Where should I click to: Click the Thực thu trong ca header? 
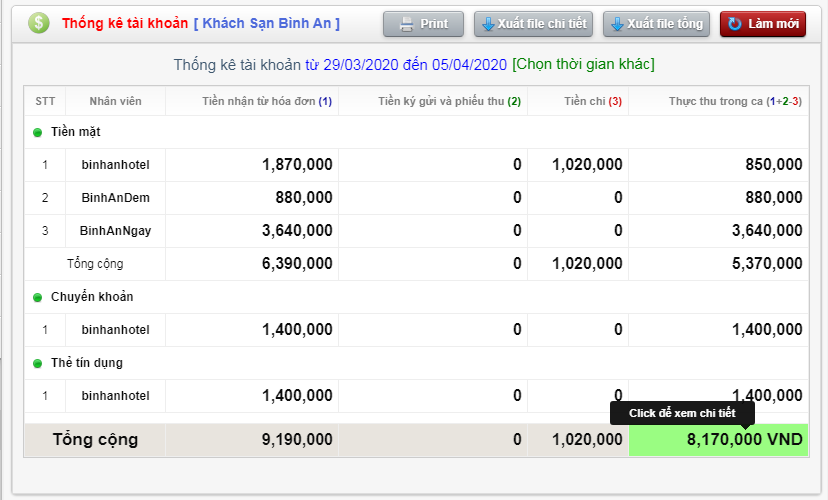tap(734, 101)
